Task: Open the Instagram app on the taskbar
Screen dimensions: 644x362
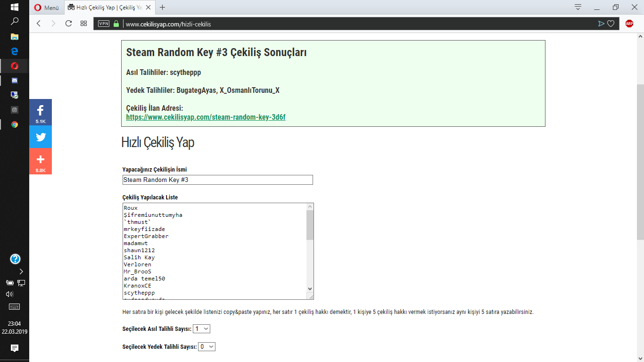Action: tap(15, 110)
